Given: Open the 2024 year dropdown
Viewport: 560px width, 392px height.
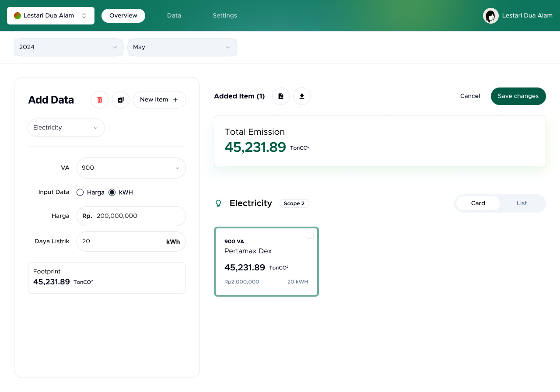Looking at the screenshot, I should click(x=69, y=47).
